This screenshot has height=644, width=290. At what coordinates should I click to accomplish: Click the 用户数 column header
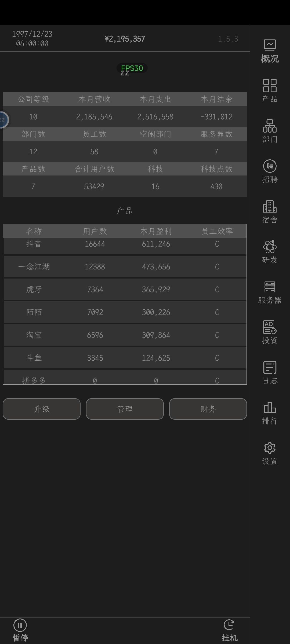tap(95, 231)
